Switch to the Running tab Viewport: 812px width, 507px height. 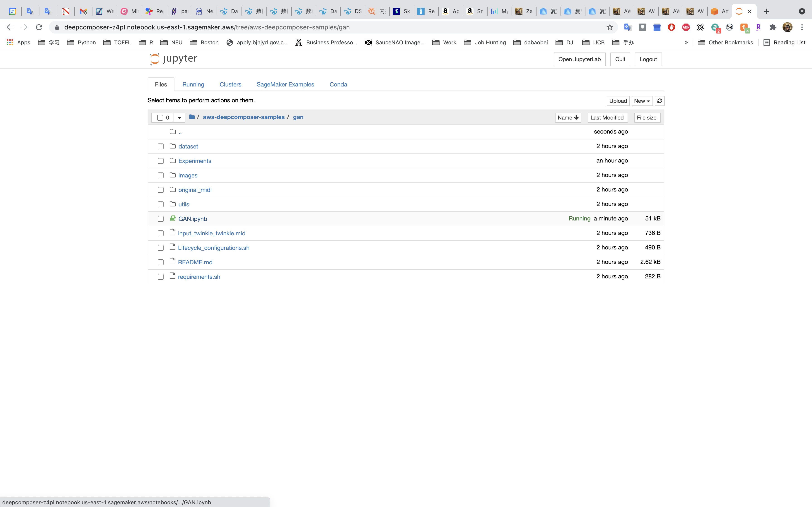(193, 84)
